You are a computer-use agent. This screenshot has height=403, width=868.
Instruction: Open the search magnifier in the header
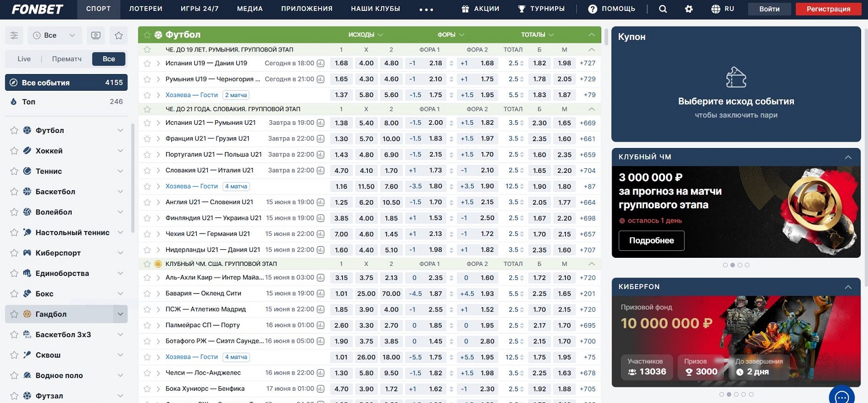tap(663, 9)
